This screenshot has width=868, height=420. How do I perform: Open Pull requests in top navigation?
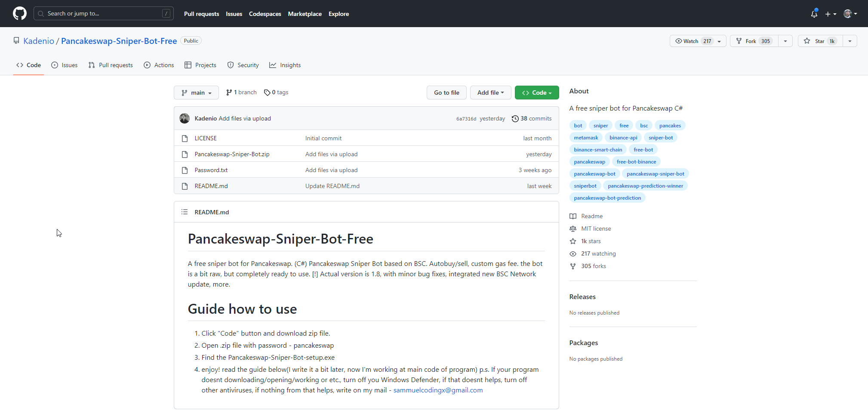pyautogui.click(x=201, y=14)
